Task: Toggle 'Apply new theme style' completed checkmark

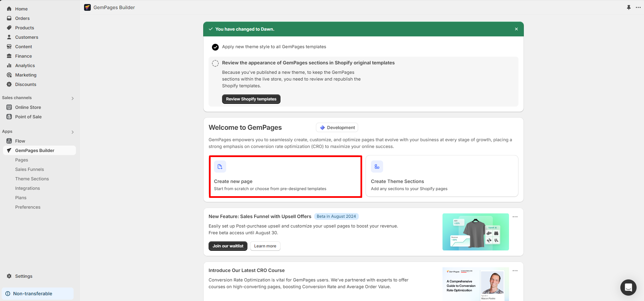Action: [x=215, y=47]
